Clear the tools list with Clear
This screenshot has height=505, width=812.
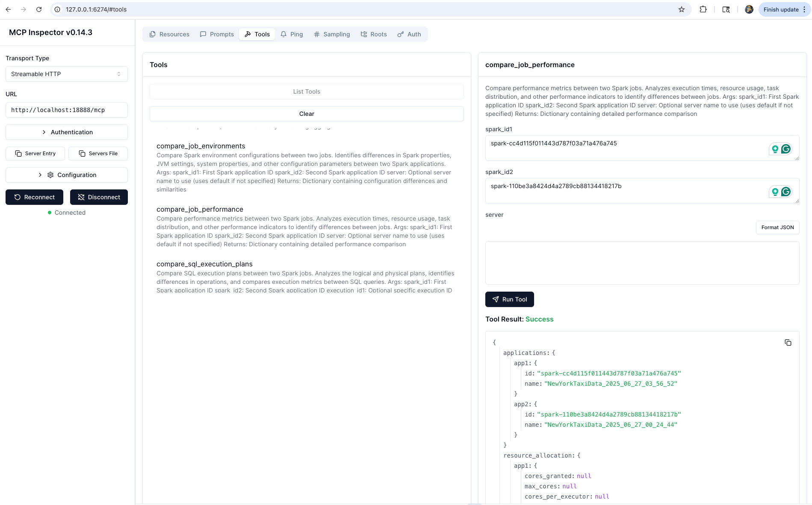coord(307,114)
